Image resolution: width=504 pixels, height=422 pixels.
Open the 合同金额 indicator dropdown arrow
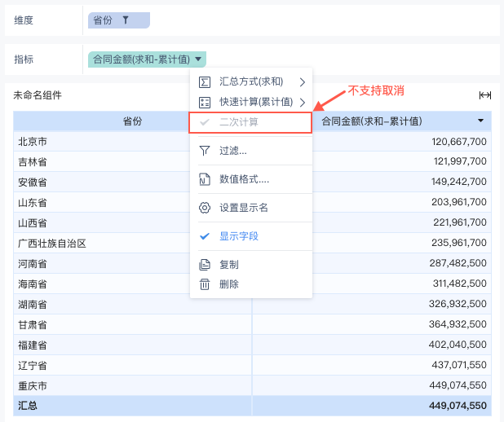tap(199, 59)
